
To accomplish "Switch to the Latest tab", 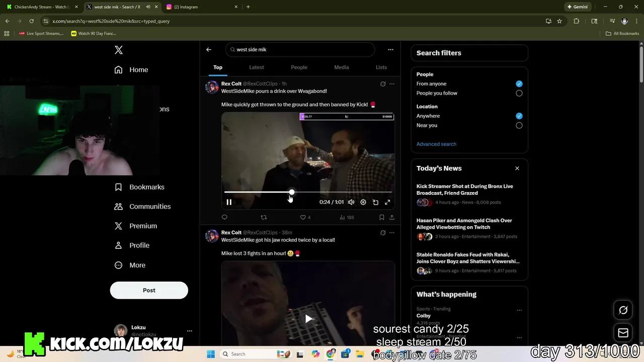I will (x=257, y=67).
